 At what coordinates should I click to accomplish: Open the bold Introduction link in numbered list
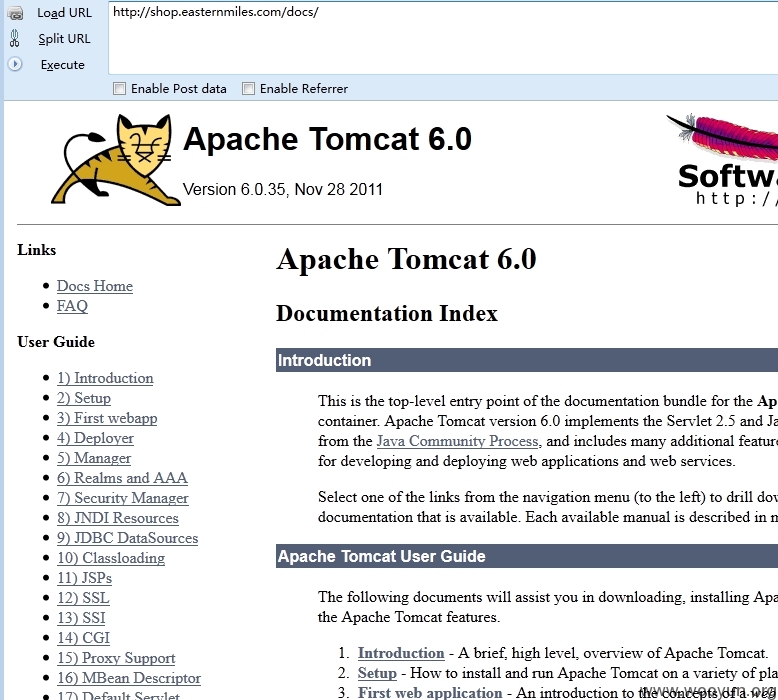click(x=401, y=653)
